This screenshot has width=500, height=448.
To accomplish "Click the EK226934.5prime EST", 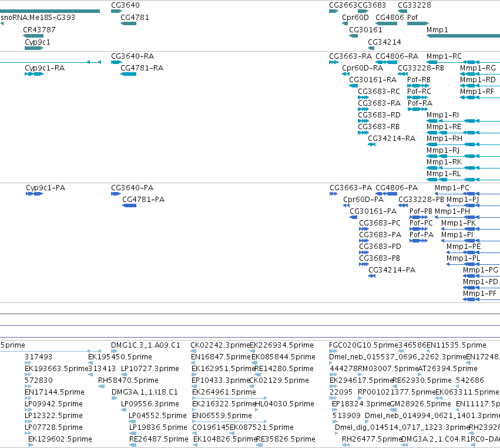I will point(252,352).
